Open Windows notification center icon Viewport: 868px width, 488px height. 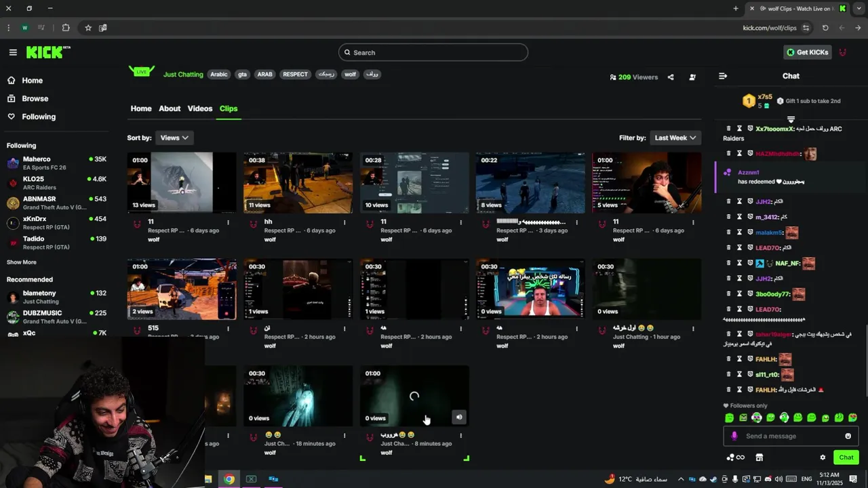click(853, 479)
